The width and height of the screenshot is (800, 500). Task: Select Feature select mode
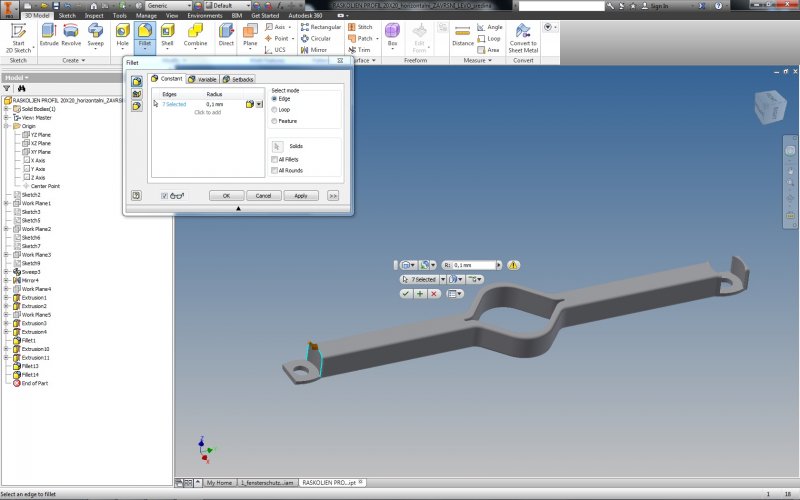coord(274,121)
